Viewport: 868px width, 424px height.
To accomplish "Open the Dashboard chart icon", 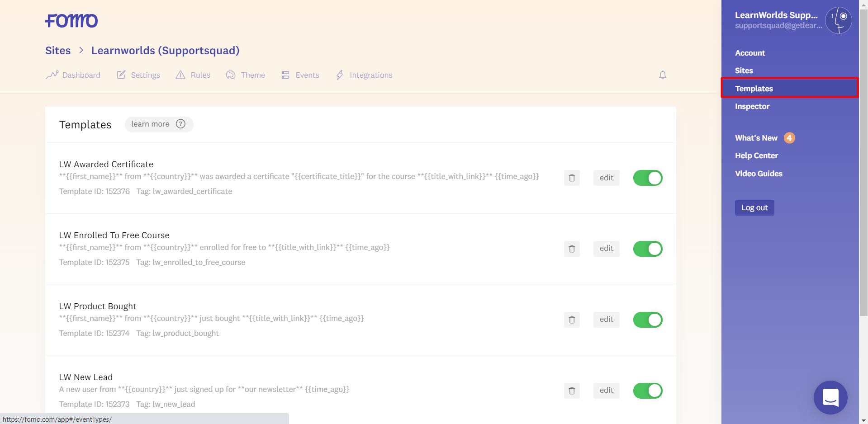I will click(53, 75).
